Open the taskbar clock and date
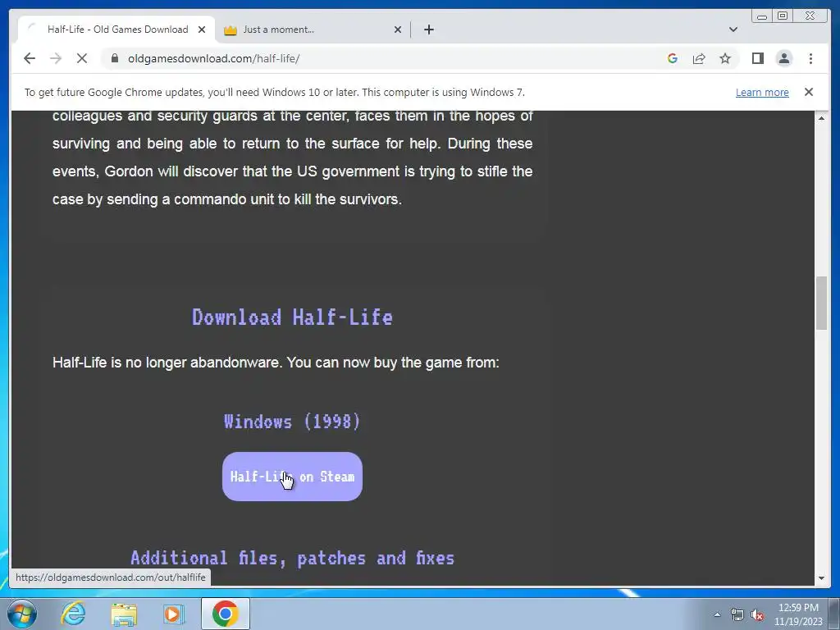 (x=797, y=614)
